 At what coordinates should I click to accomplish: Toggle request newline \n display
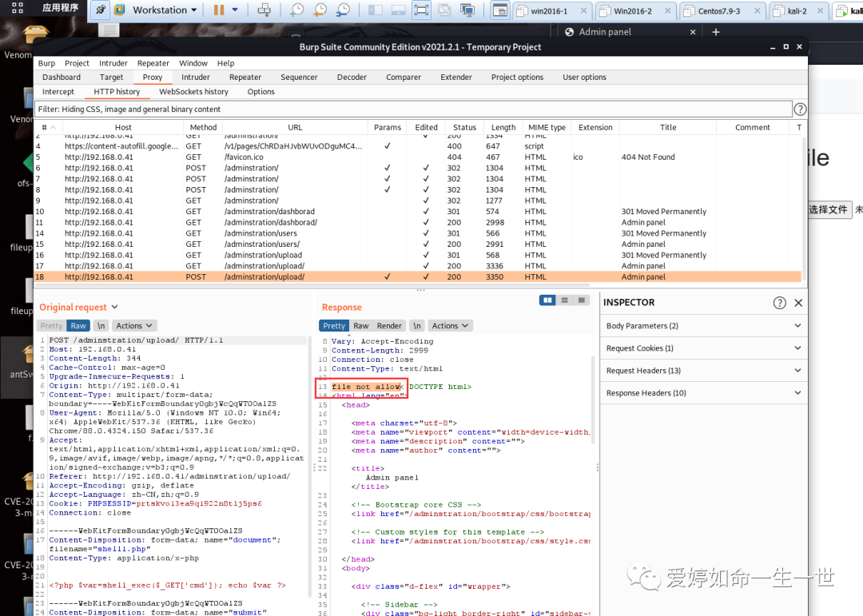click(101, 326)
